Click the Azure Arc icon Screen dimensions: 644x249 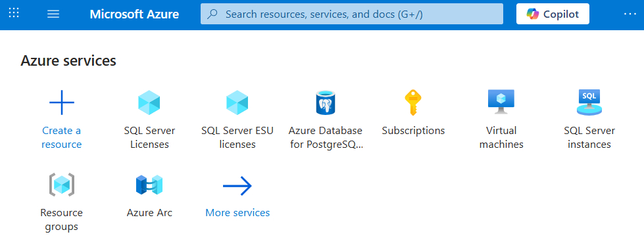149,185
